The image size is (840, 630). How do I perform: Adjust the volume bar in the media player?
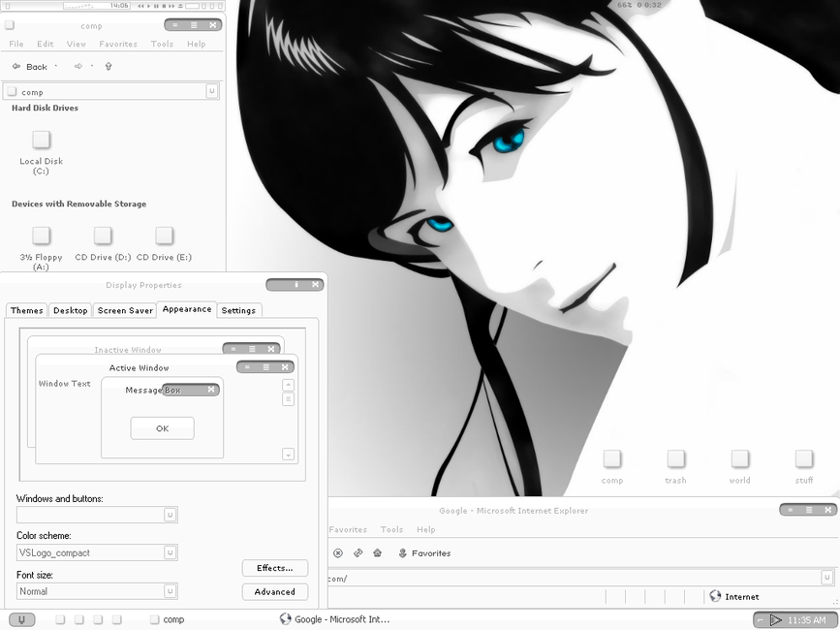point(193,6)
